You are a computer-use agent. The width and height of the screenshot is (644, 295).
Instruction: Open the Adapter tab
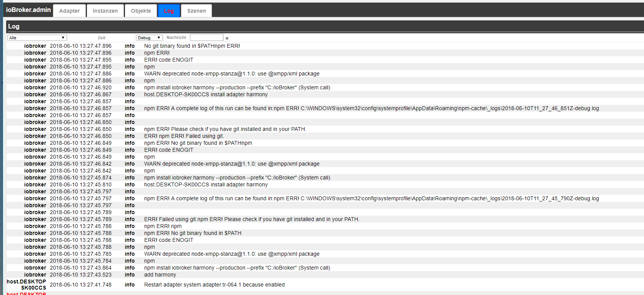(x=70, y=11)
